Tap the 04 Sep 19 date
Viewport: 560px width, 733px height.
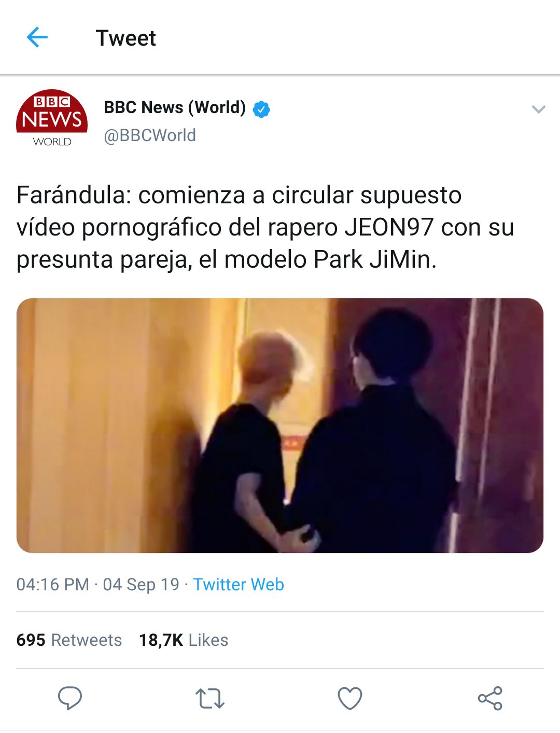141,585
